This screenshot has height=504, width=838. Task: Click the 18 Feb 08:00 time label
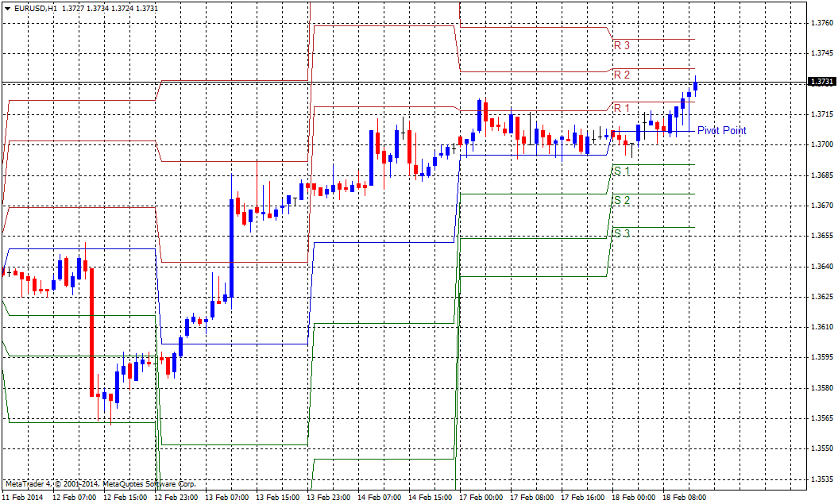click(685, 498)
